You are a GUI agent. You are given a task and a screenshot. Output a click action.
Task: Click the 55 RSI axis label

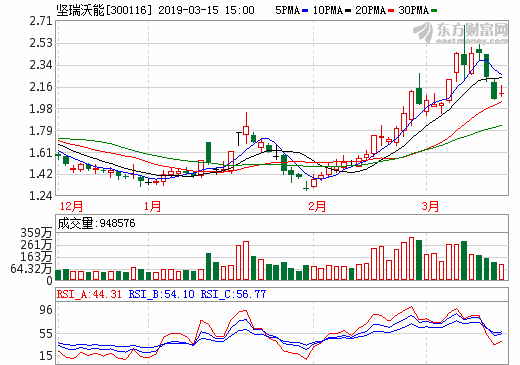46,333
